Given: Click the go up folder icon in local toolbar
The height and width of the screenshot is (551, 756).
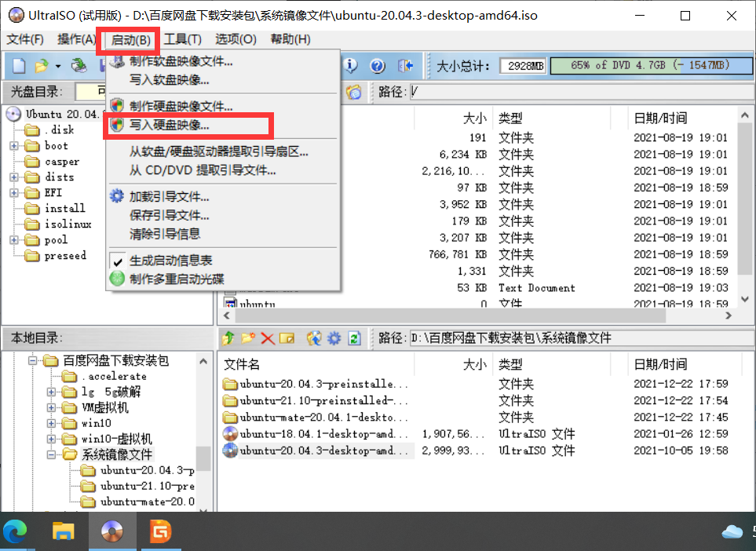Looking at the screenshot, I should tap(228, 338).
